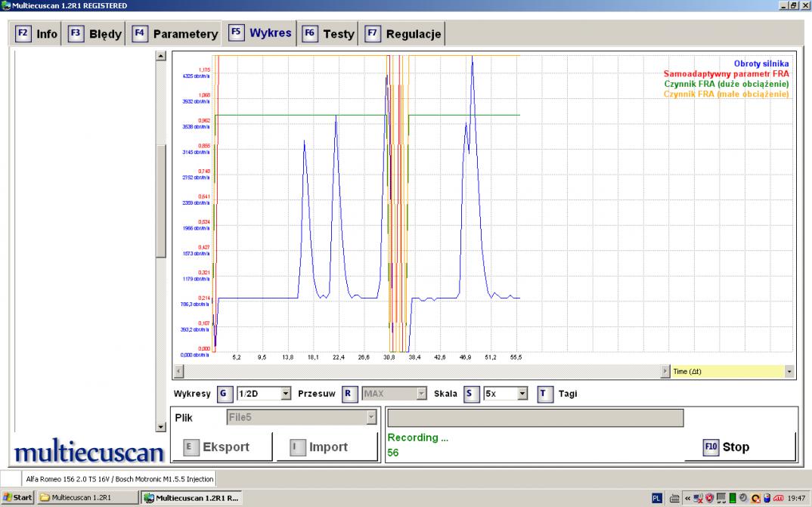This screenshot has height=507, width=812.
Task: Click the S shortcut icon beside Skala
Action: click(x=470, y=394)
